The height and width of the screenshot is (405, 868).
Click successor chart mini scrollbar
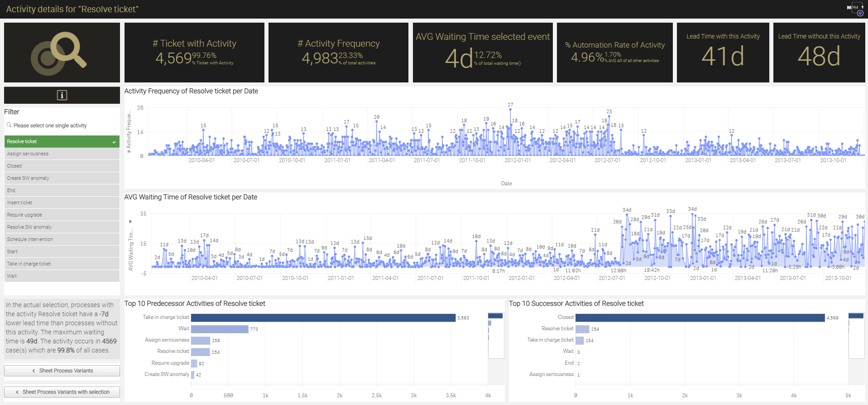pyautogui.click(x=856, y=335)
